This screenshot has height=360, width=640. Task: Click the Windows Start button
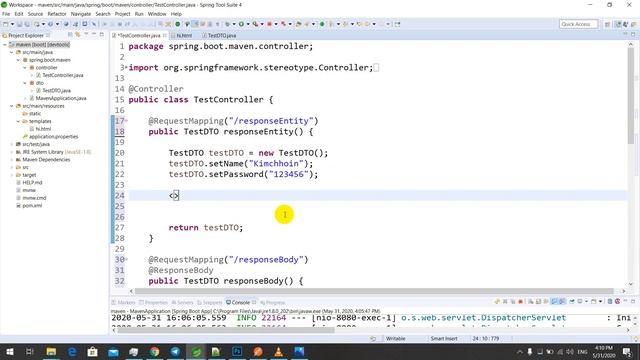pos(9,351)
